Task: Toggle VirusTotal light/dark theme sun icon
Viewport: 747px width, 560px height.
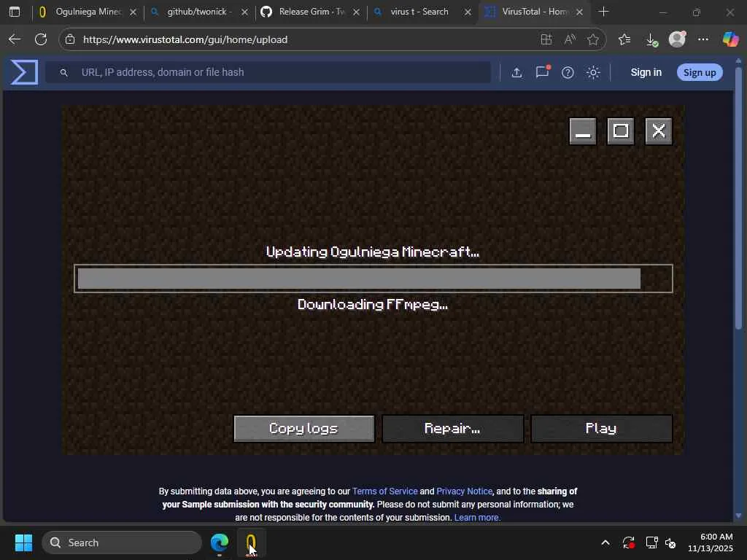Action: tap(593, 72)
